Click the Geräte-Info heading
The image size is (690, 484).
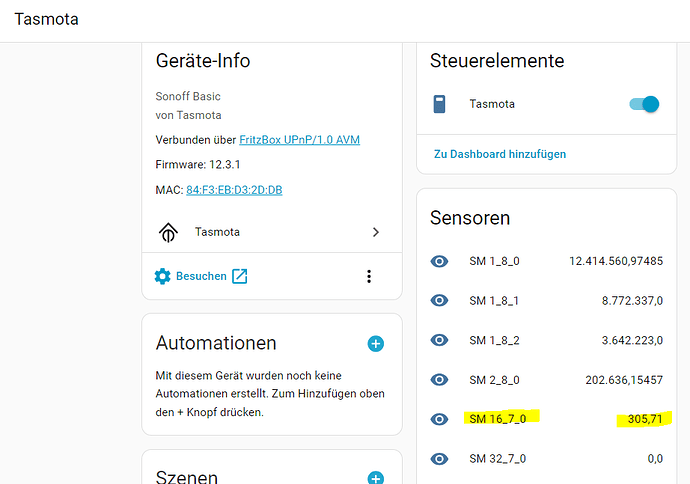coord(203,61)
